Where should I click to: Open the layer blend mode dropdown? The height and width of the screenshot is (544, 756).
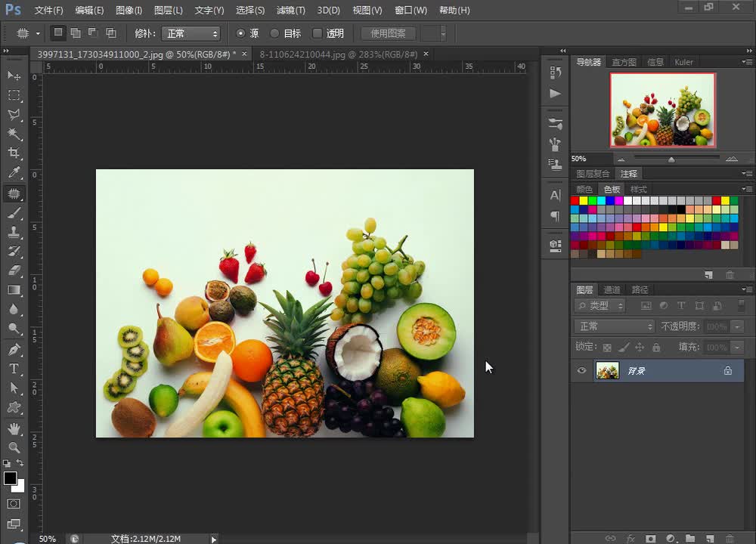coord(615,326)
